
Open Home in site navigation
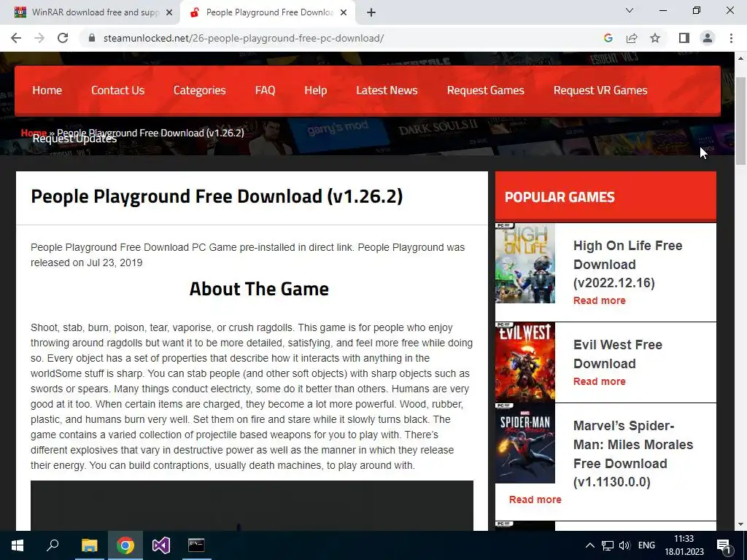point(47,90)
